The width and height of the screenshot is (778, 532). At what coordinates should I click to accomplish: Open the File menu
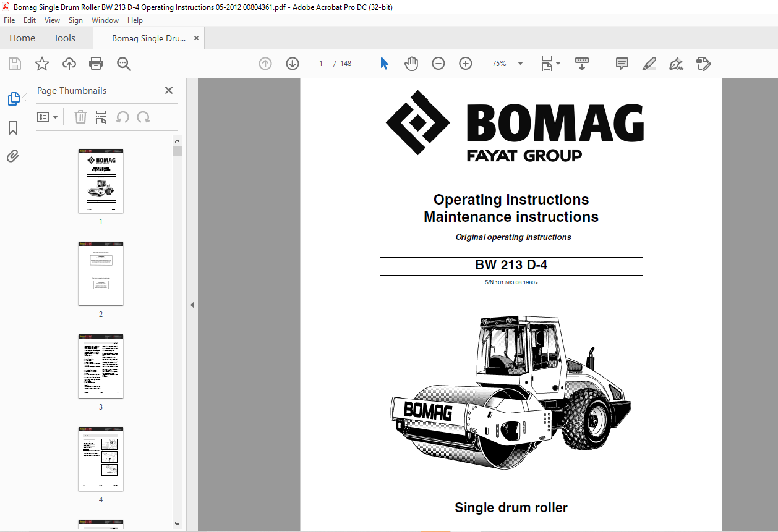[9, 20]
